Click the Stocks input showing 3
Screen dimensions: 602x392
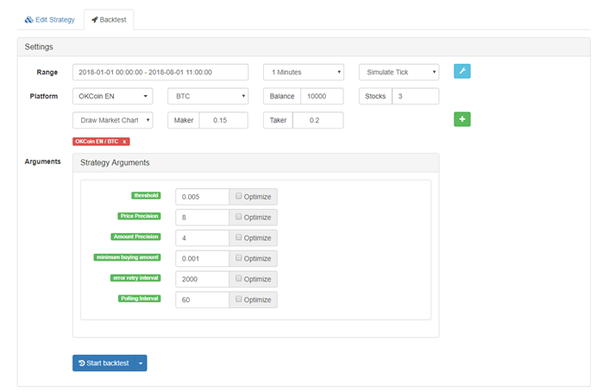[415, 96]
